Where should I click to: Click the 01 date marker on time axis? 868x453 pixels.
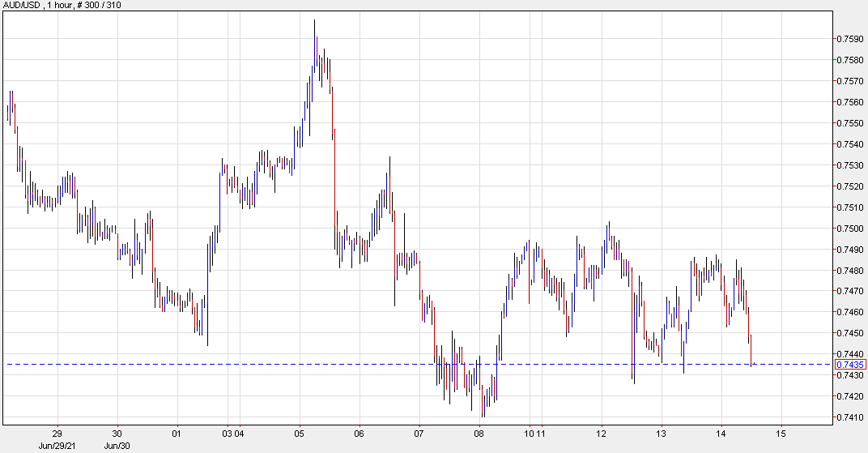[177, 433]
